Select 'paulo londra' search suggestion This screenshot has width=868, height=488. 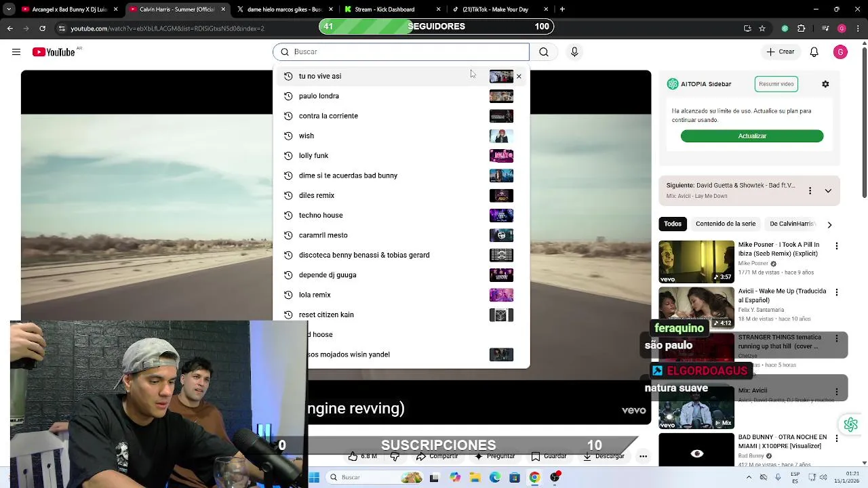(401, 96)
